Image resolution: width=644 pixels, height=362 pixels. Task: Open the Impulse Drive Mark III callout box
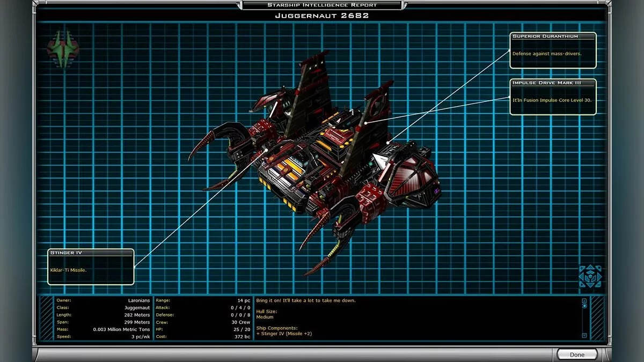pyautogui.click(x=552, y=98)
